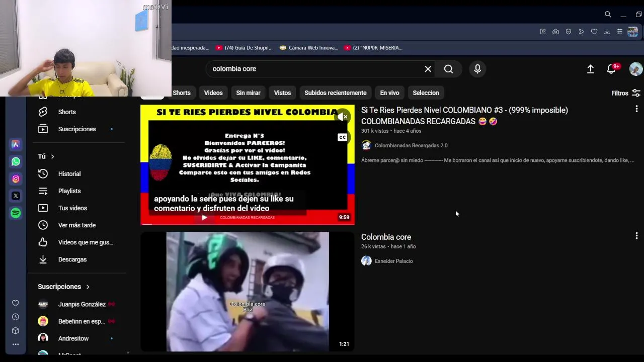Open X (Twitter) in Opera sidebar
The height and width of the screenshot is (362, 644).
pos(16,196)
